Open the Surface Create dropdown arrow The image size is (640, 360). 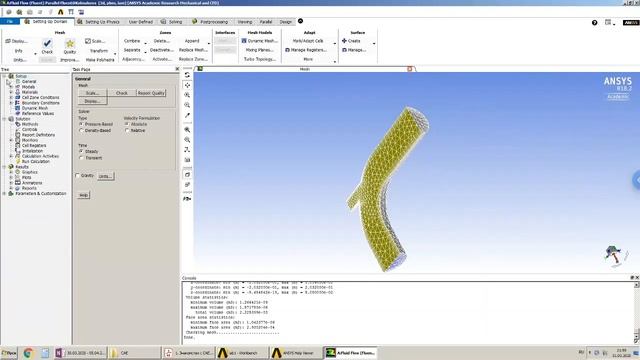tap(374, 43)
